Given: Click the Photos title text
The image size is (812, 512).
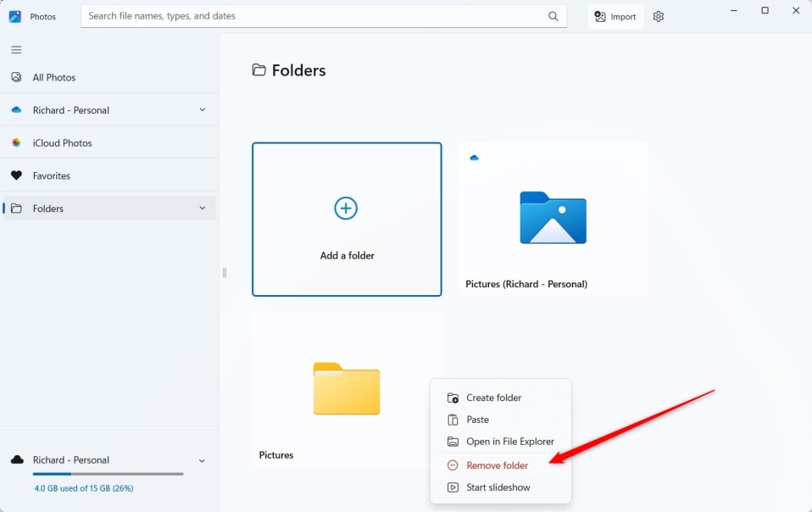Looking at the screenshot, I should pos(42,17).
